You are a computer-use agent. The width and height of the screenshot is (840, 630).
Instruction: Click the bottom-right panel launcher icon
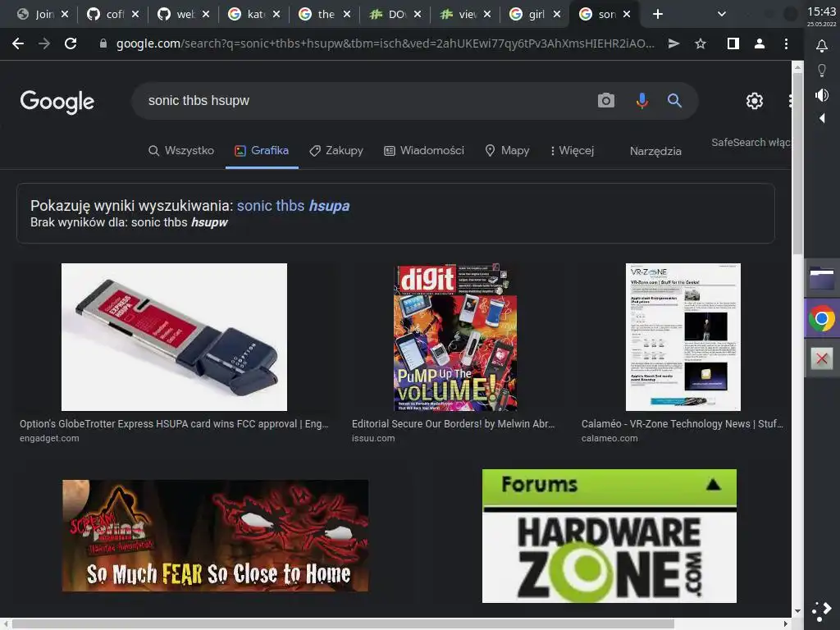tap(822, 610)
